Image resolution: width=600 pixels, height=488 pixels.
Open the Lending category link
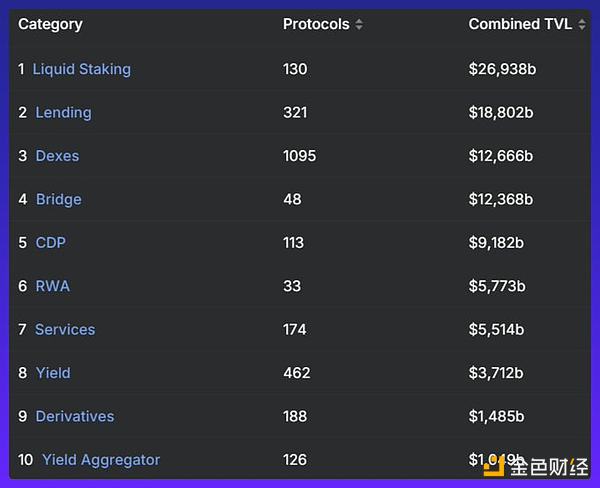pos(63,113)
